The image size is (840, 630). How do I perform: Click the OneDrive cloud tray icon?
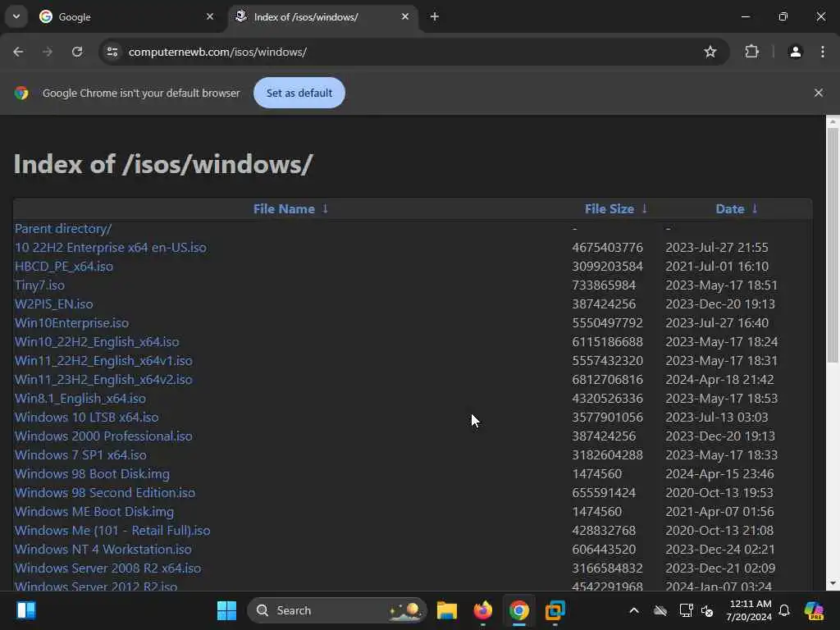tap(660, 610)
